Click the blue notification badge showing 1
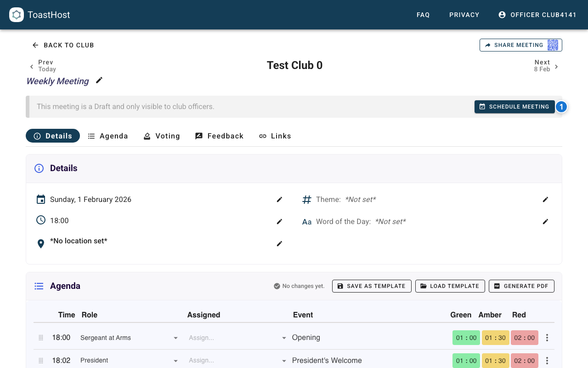 coord(561,106)
